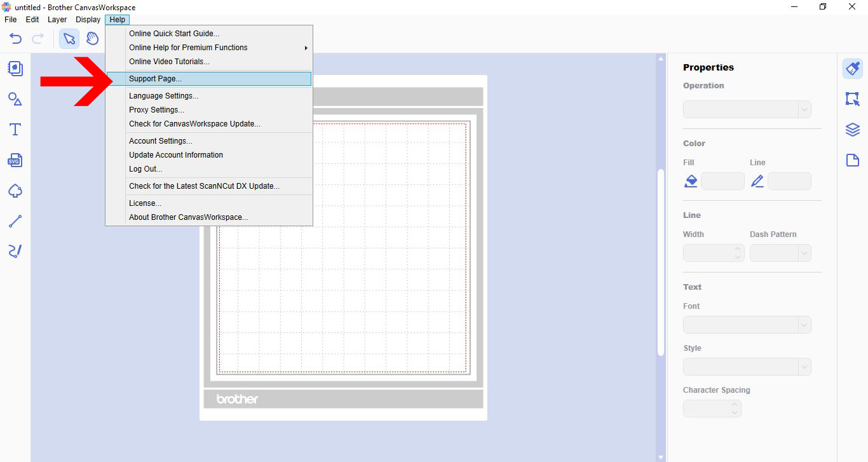868x462 pixels.
Task: Select the Text tool icon
Action: click(x=15, y=130)
